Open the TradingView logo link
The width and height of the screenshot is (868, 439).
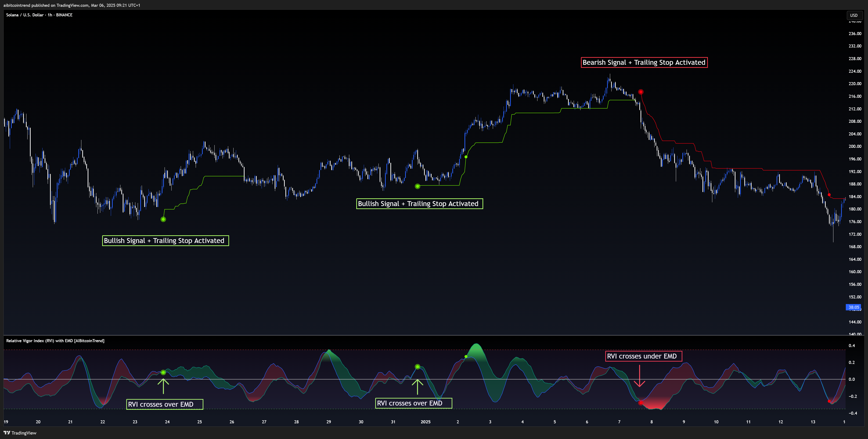tap(20, 433)
